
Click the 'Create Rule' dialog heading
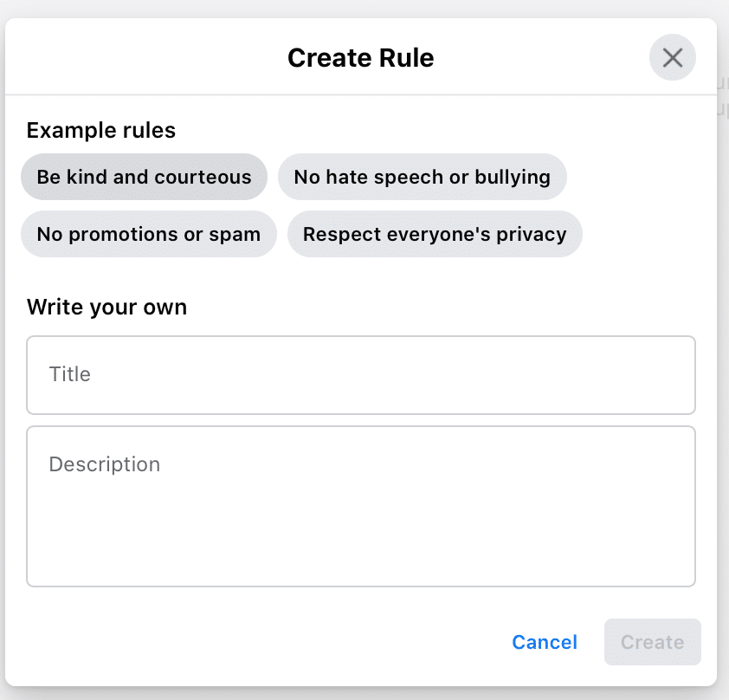click(360, 58)
